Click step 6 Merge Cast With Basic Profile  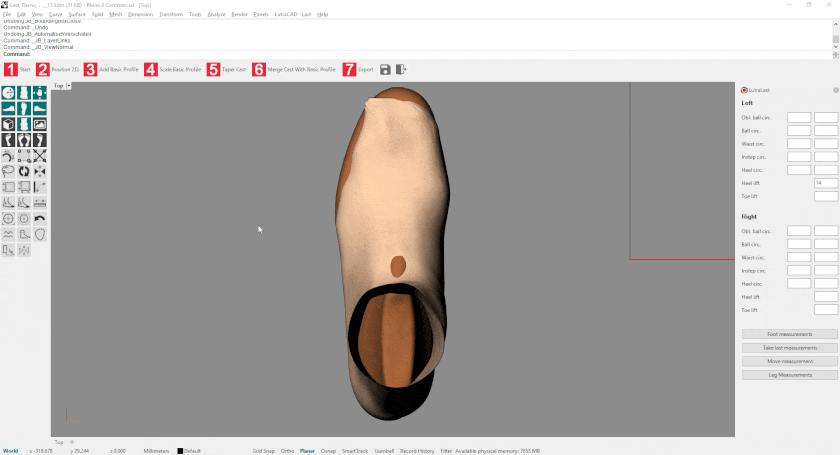click(294, 70)
